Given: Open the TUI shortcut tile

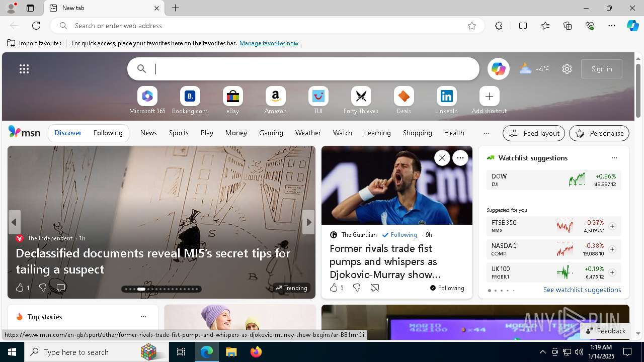Looking at the screenshot, I should pos(318,100).
